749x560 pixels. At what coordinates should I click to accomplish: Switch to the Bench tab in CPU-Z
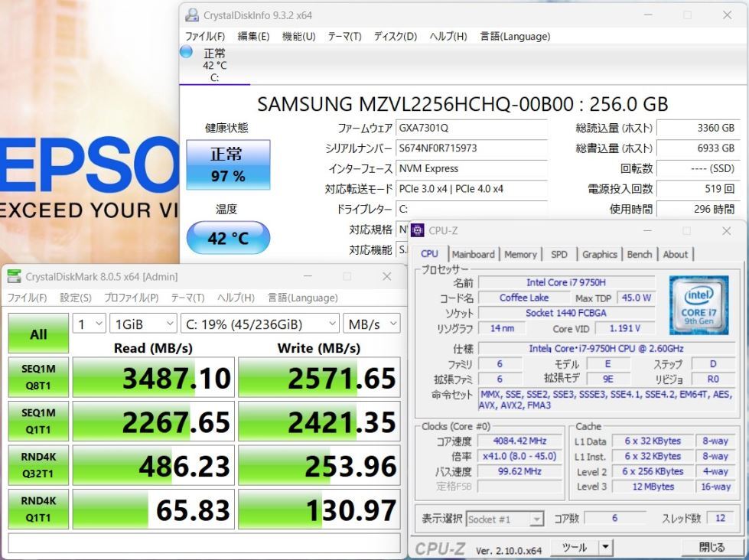[x=640, y=254]
